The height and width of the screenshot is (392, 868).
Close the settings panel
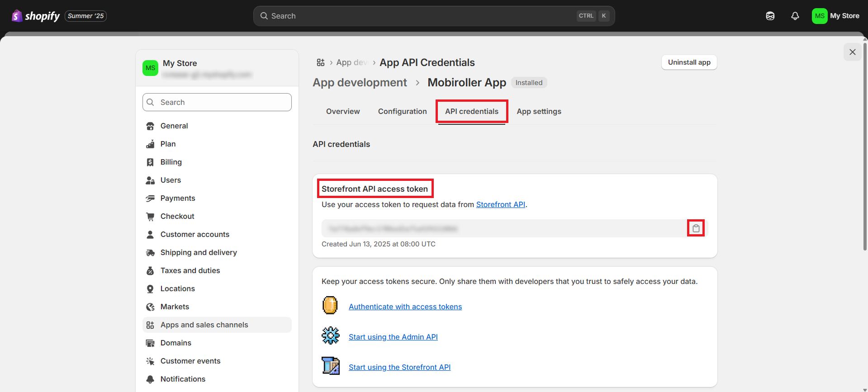point(852,52)
